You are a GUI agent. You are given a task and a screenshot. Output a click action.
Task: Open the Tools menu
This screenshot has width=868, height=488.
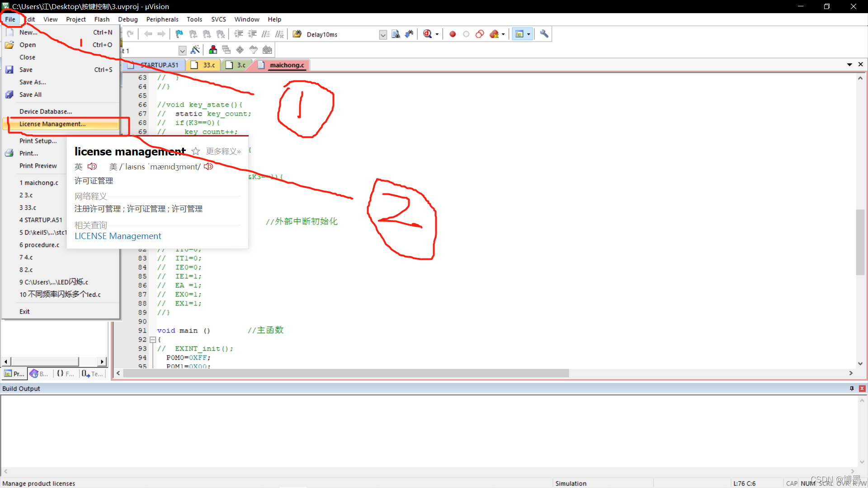coord(194,19)
